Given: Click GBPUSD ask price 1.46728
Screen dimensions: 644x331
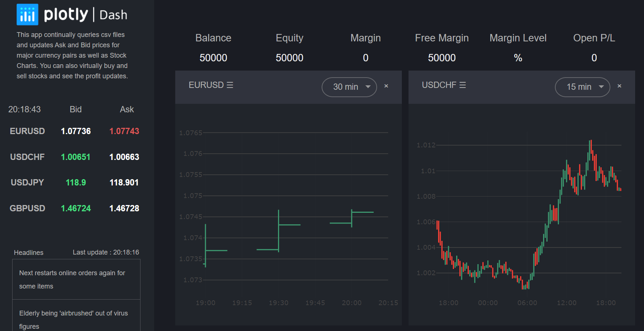Looking at the screenshot, I should coord(124,208).
